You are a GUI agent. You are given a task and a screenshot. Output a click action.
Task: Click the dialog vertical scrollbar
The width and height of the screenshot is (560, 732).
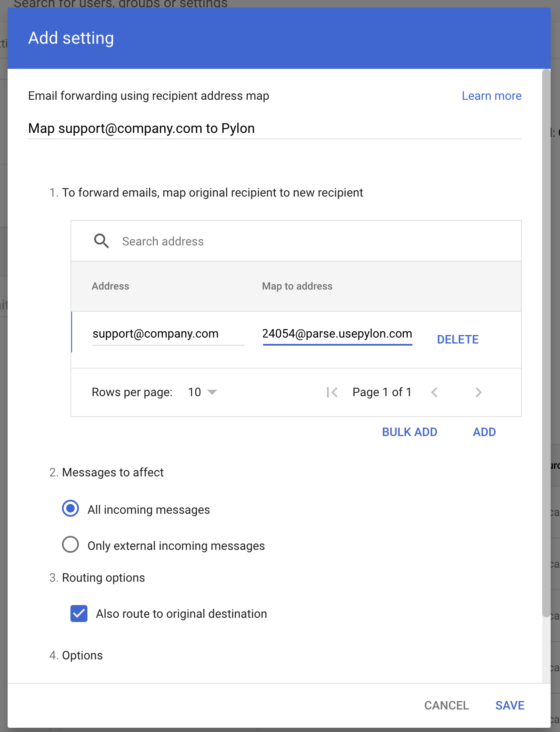[x=546, y=340]
